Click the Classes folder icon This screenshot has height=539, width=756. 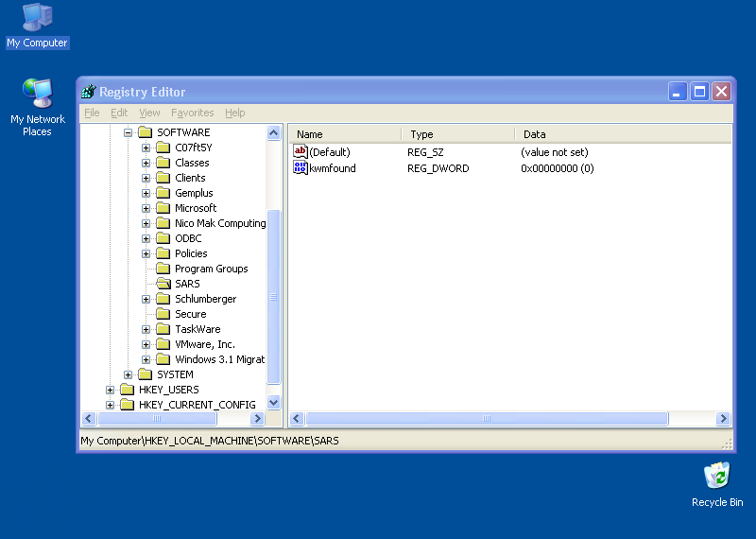[163, 163]
